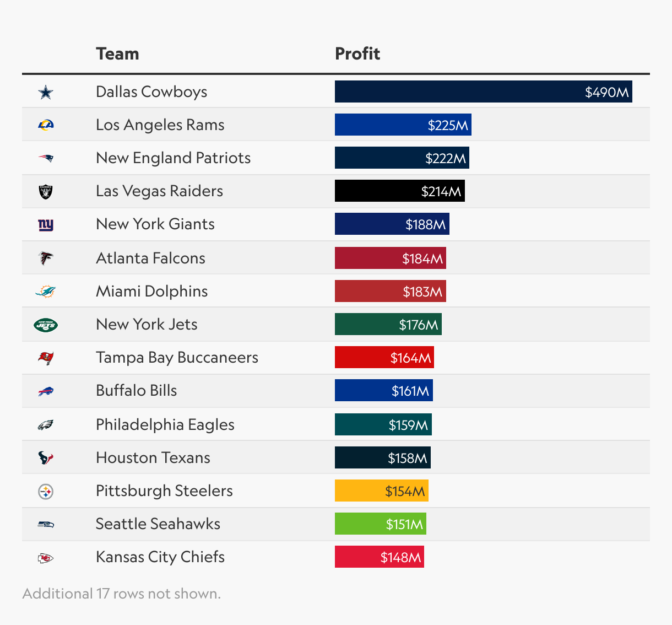Click the Team column header
672x625 pixels.
pos(117,53)
